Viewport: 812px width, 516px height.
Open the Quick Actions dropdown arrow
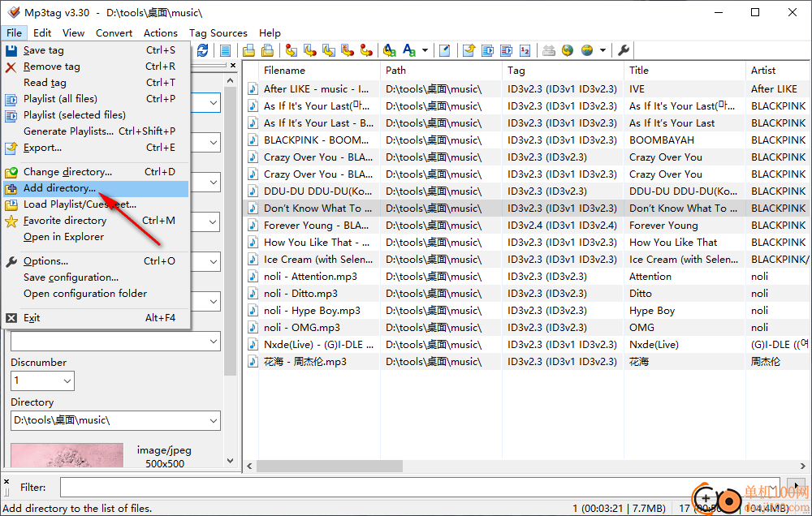[x=425, y=50]
